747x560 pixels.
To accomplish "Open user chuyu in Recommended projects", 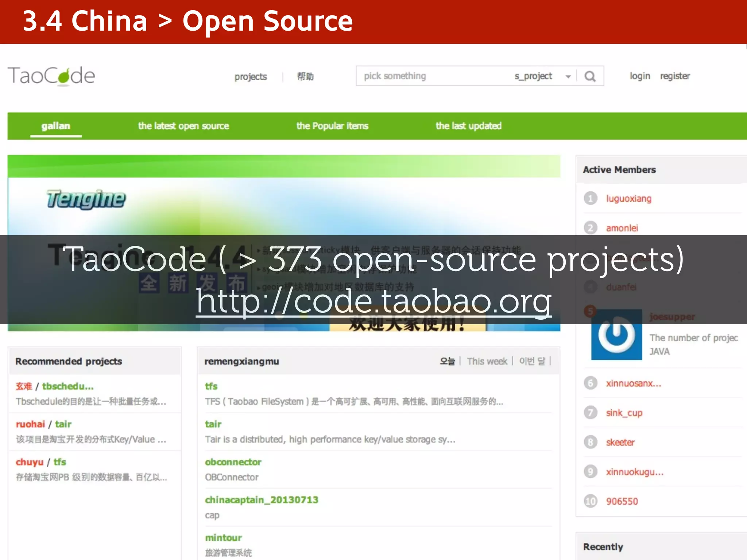I will [x=29, y=462].
